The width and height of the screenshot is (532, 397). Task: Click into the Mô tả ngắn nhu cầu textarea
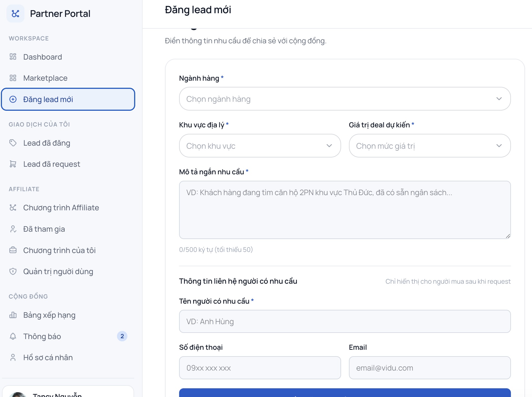click(345, 210)
